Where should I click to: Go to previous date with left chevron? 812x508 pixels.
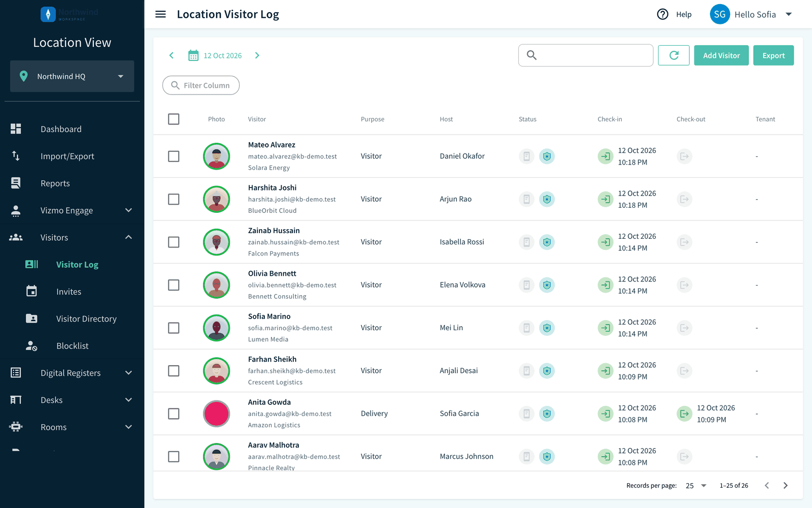172,55
